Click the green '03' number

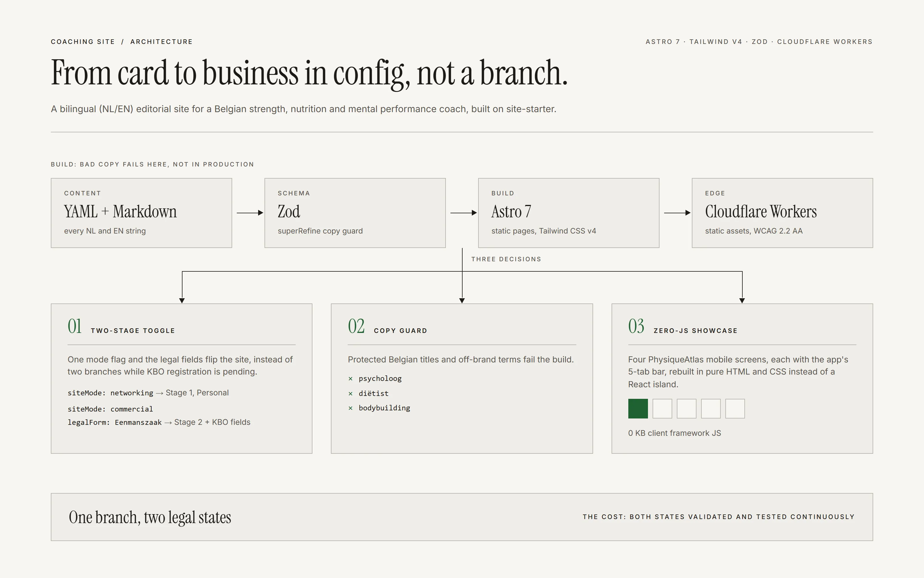pyautogui.click(x=636, y=327)
